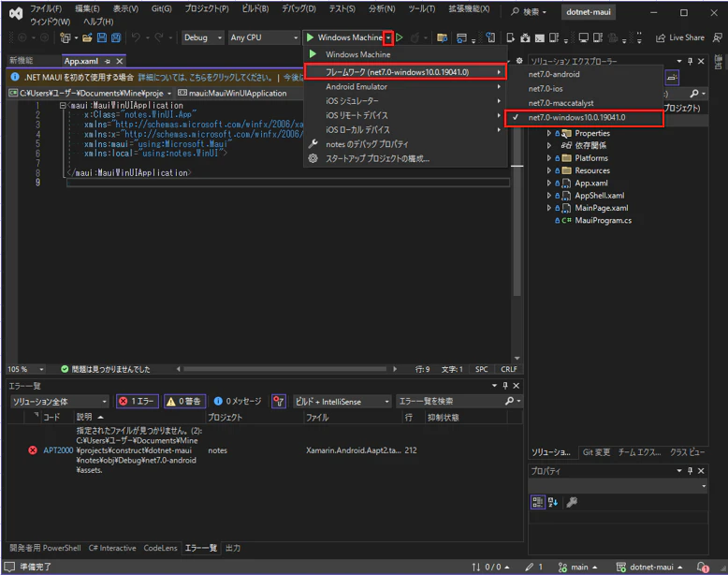Click the Live Share button
728x575 pixels.
pos(680,37)
